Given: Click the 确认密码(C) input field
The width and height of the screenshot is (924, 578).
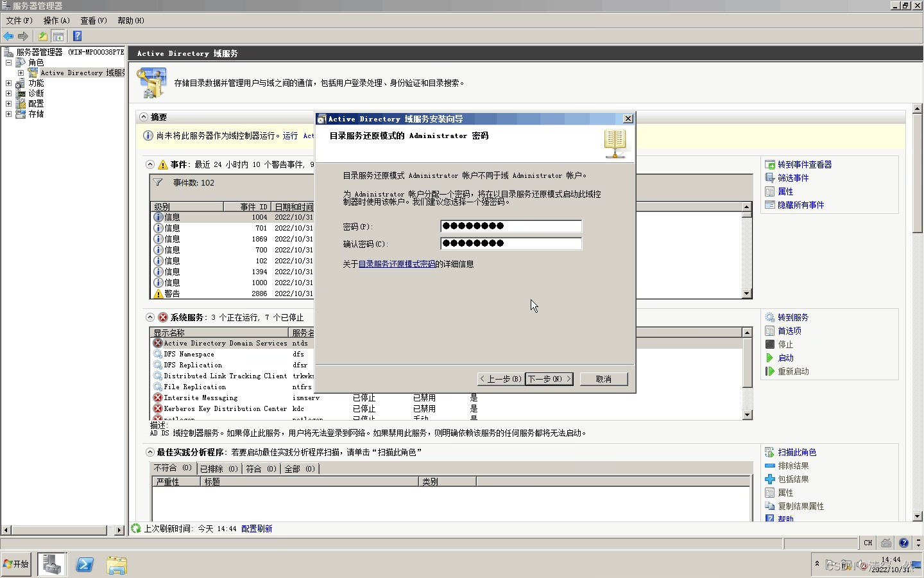Looking at the screenshot, I should tap(511, 243).
